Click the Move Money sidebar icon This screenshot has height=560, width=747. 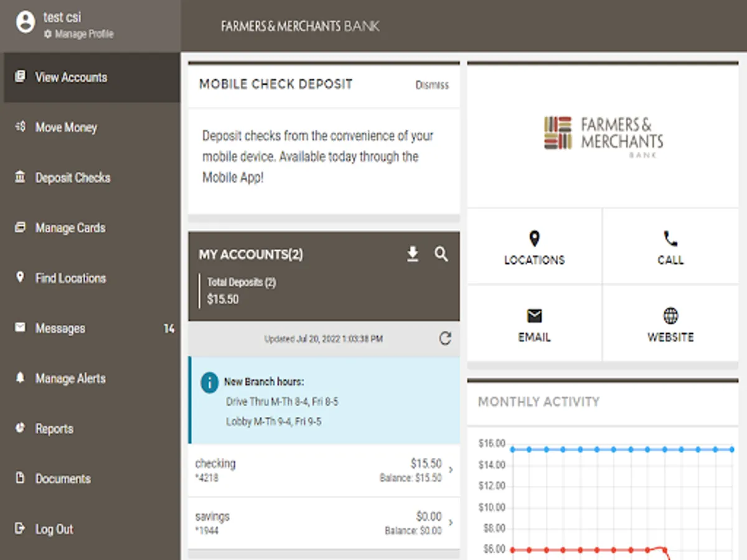(x=20, y=127)
